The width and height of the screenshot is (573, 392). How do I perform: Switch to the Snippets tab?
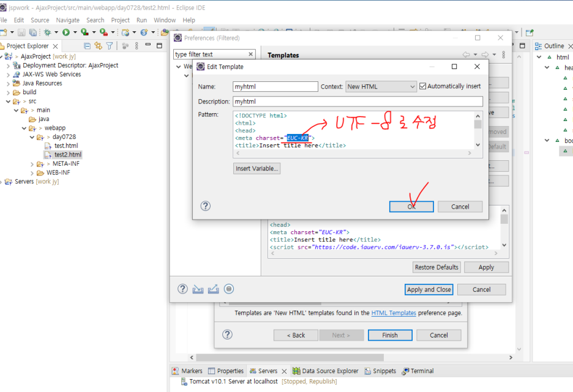tap(380, 371)
